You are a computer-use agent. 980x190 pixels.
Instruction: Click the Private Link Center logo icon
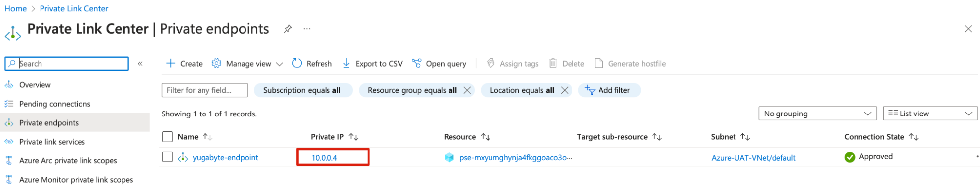point(13,34)
